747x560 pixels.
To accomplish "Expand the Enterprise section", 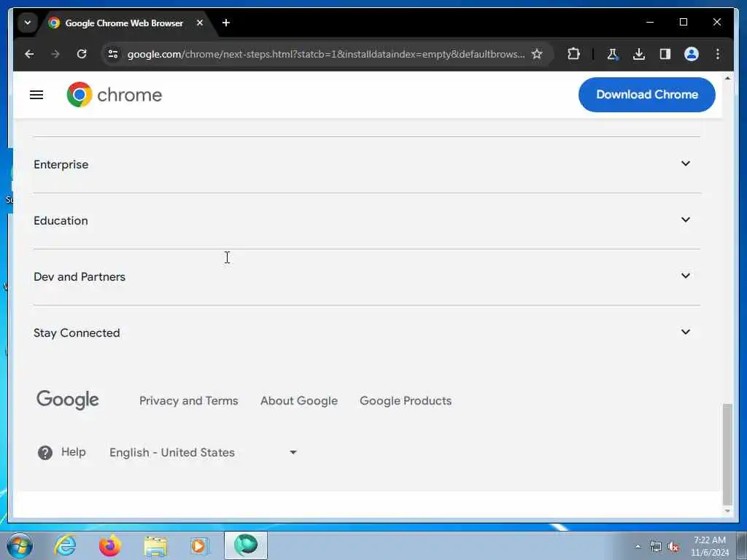I will pyautogui.click(x=686, y=163).
